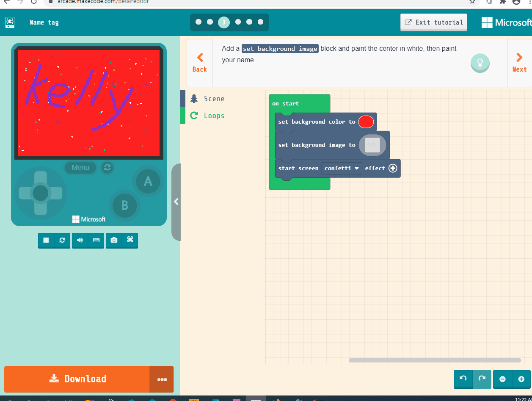Screen dimensions: 532x401
Task: Open more download options ellipsis
Action: (x=162, y=379)
